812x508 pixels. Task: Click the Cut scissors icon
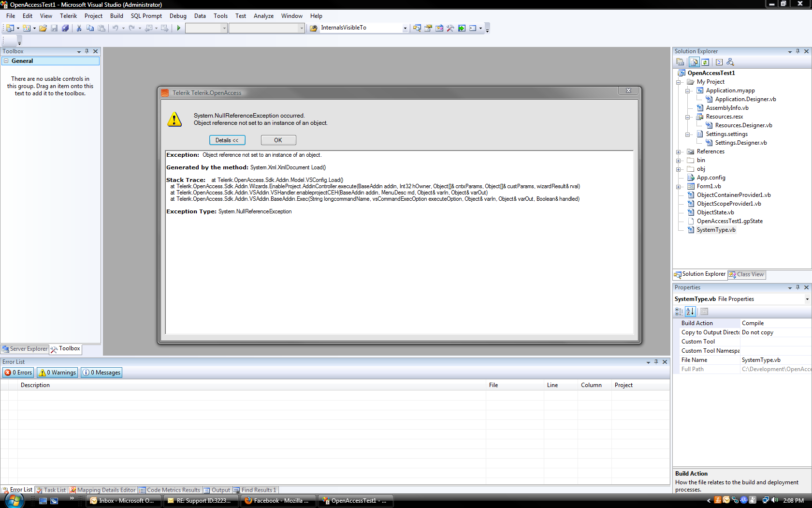(79, 28)
